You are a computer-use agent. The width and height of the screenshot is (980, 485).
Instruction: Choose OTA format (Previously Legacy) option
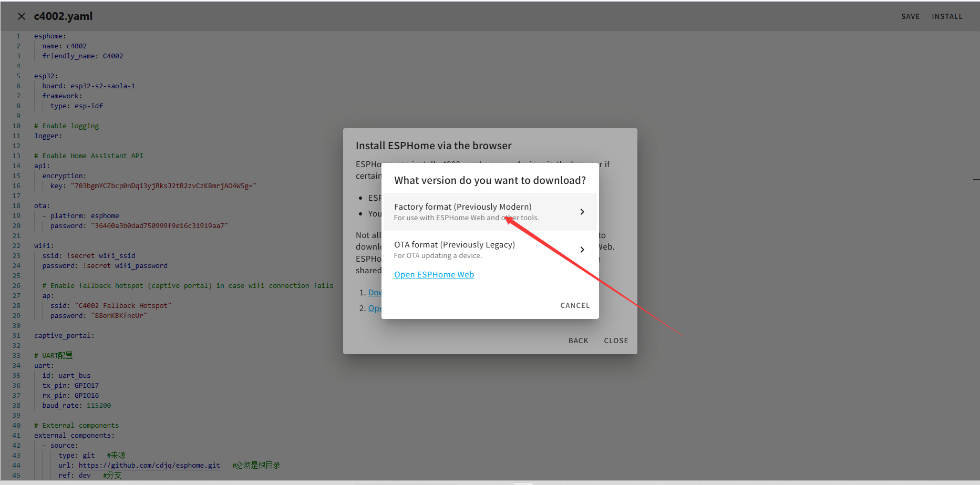(454, 249)
